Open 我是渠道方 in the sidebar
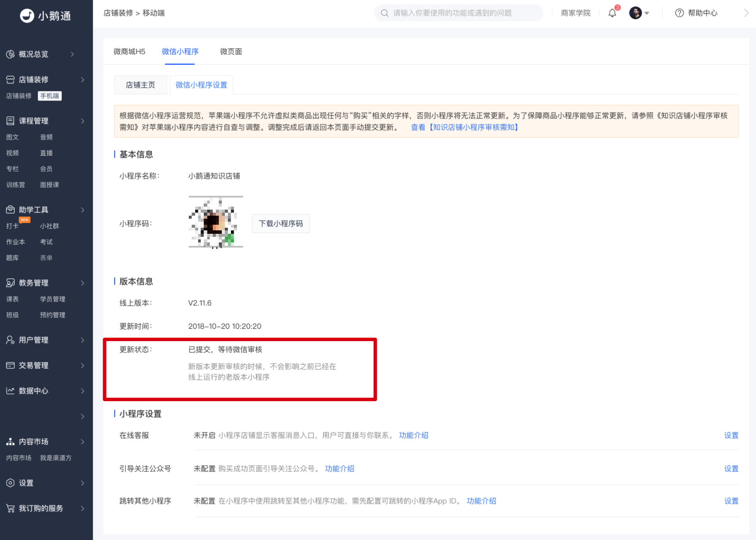The width and height of the screenshot is (756, 540). tap(56, 458)
